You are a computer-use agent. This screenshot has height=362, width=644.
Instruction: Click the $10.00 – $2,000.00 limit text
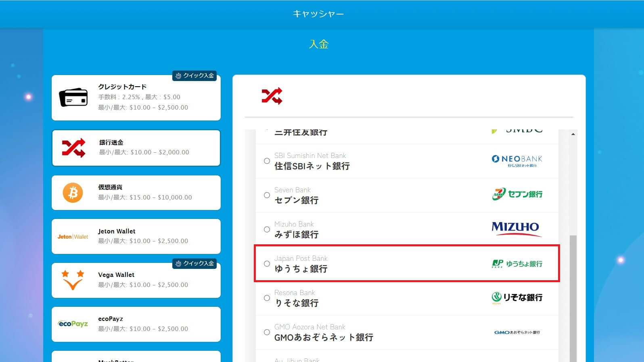(160, 152)
